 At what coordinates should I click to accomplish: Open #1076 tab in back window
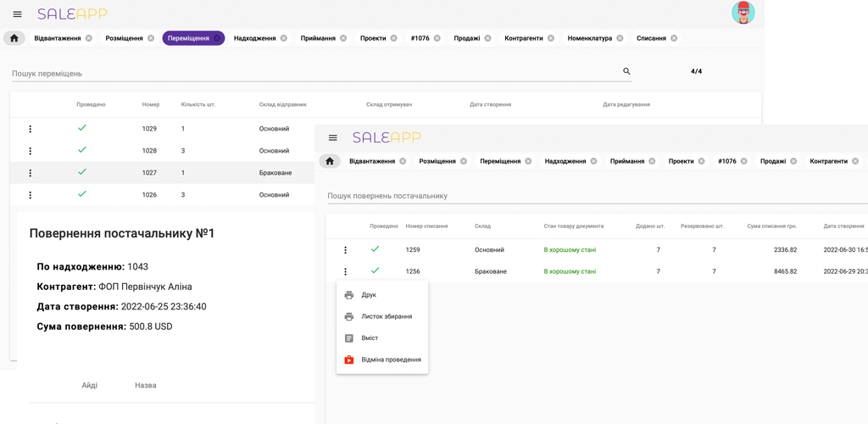420,38
